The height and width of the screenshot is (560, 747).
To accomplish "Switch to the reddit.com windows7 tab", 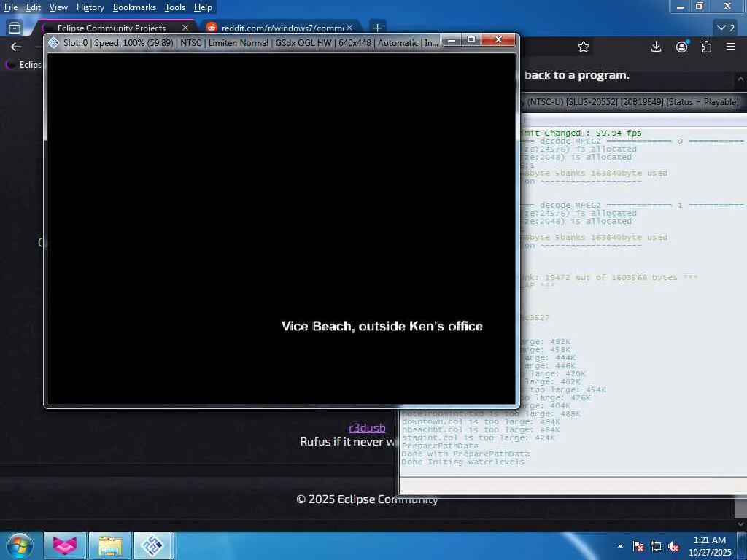I will tap(282, 28).
